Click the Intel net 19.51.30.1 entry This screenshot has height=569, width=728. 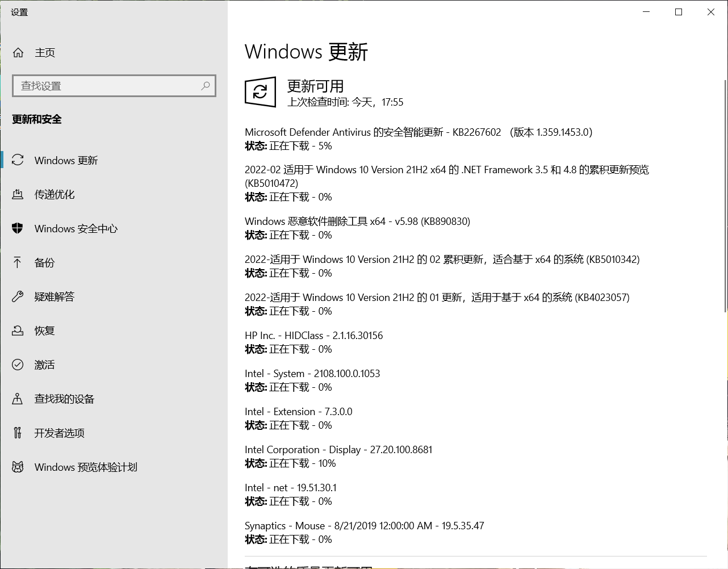tap(291, 494)
